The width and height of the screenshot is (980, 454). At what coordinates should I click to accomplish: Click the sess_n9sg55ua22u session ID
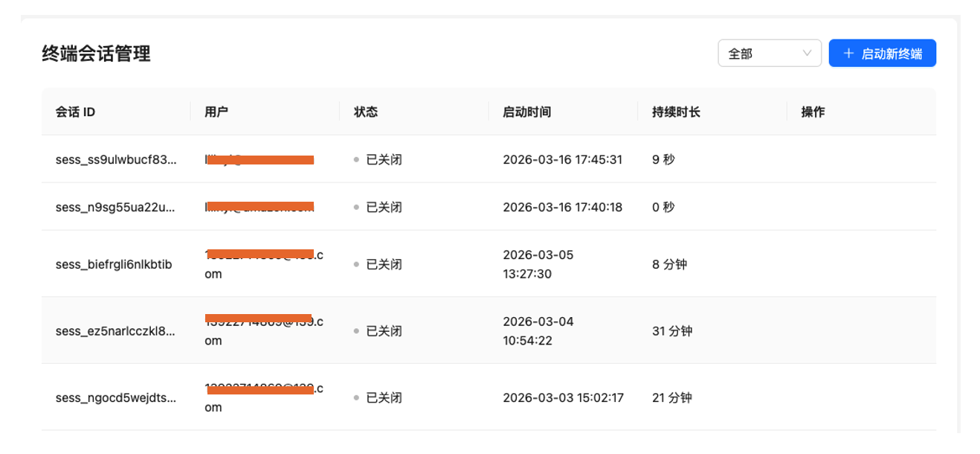point(116,207)
